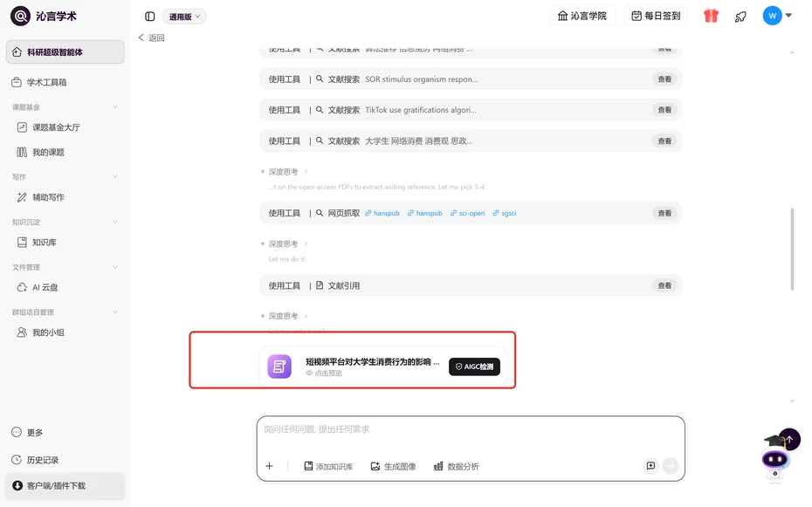812x507 pixels.
Task: Open 学术工具箱 in sidebar
Action: [x=65, y=82]
